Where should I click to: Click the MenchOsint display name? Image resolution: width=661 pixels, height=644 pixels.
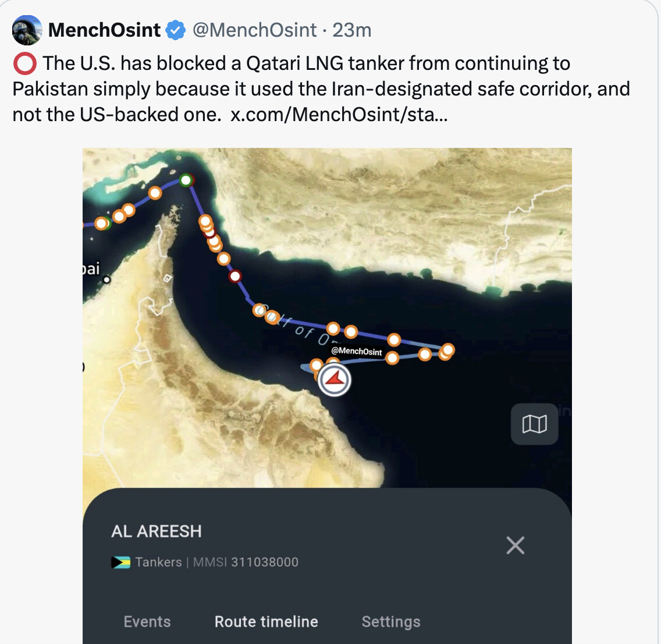tap(104, 30)
